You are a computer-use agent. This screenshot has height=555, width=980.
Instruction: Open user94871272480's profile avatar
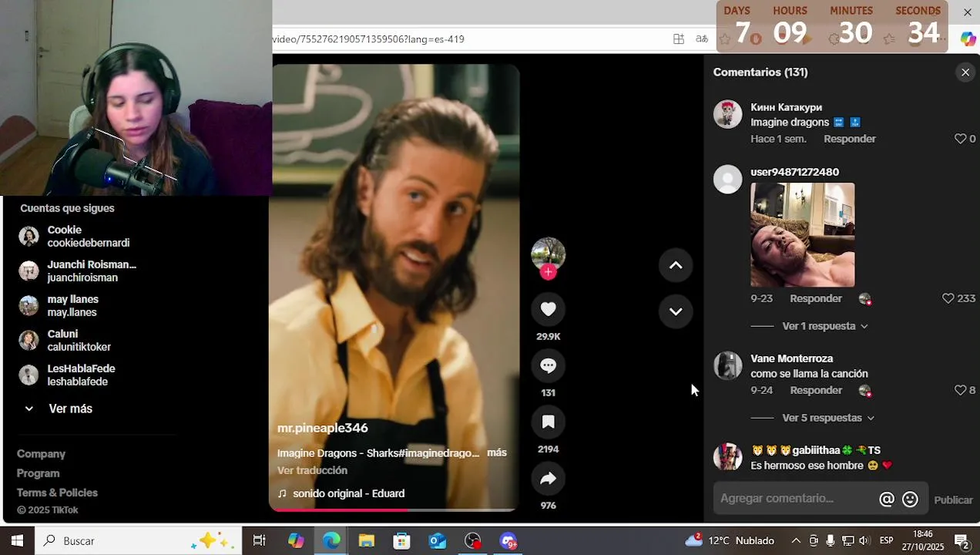point(727,179)
